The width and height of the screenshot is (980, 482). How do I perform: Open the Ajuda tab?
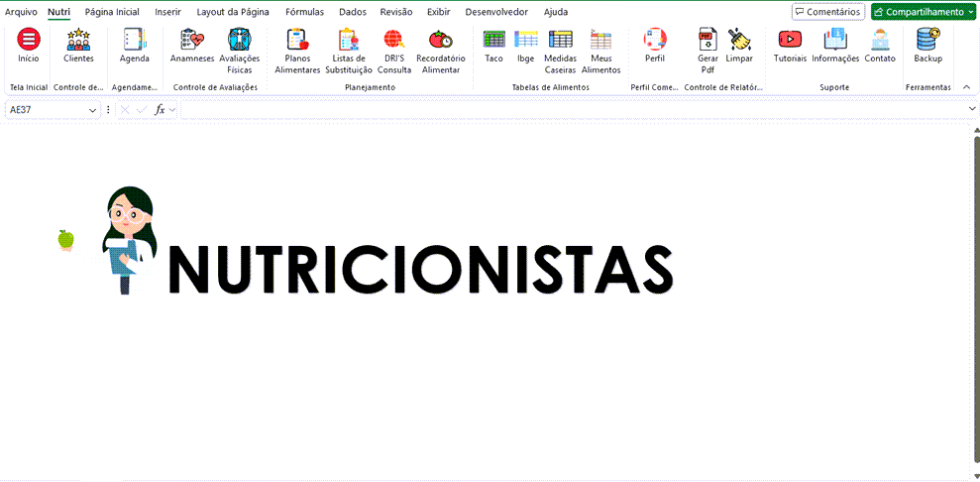[556, 12]
